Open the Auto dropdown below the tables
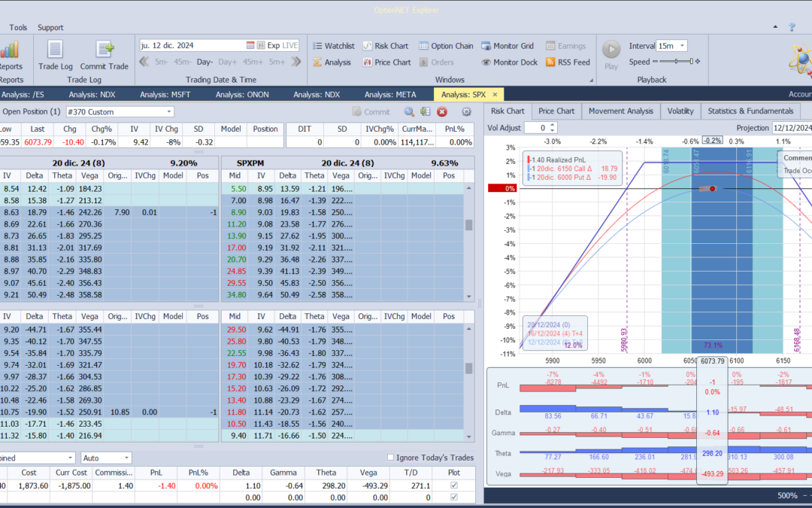812x508 pixels. [126, 458]
